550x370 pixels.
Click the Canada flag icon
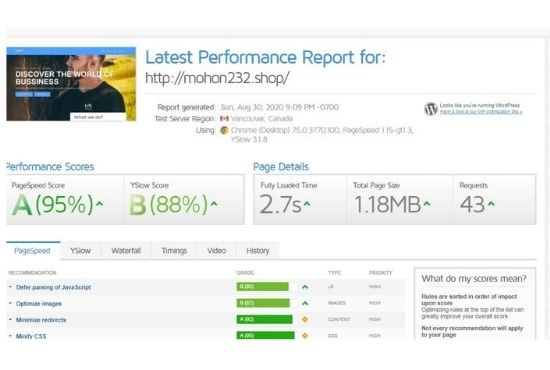coord(224,119)
